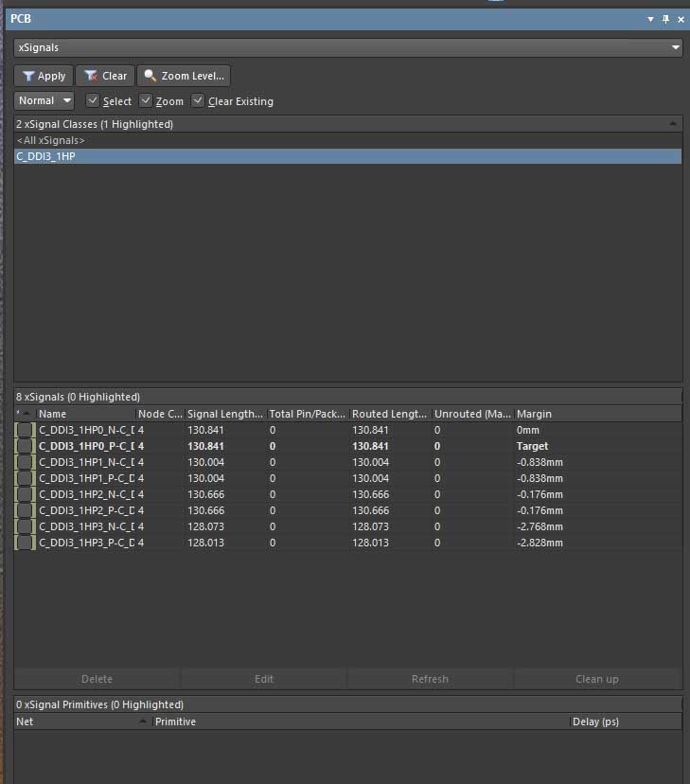Pin the PCB panel with the pushpin icon
This screenshot has height=784, width=690.
[665, 19]
